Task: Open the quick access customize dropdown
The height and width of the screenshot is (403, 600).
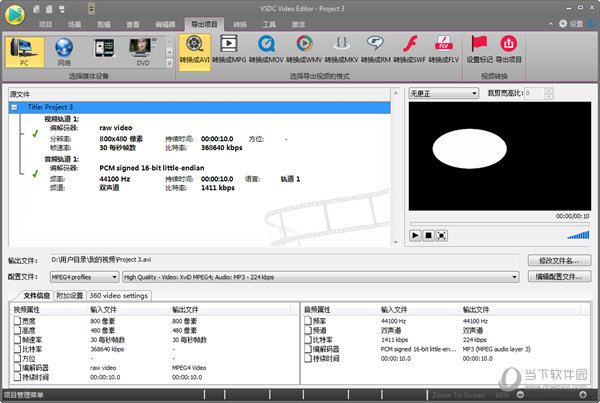Action: (91, 9)
